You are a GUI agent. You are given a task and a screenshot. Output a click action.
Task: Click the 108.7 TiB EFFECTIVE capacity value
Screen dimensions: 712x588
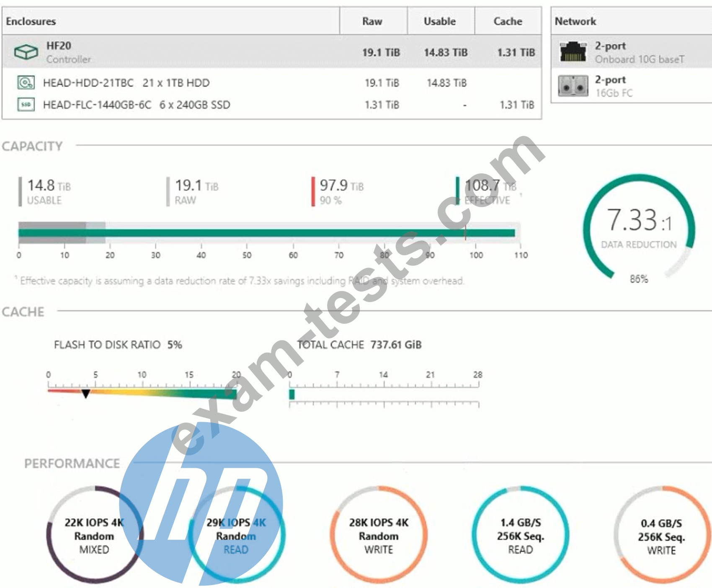490,192
